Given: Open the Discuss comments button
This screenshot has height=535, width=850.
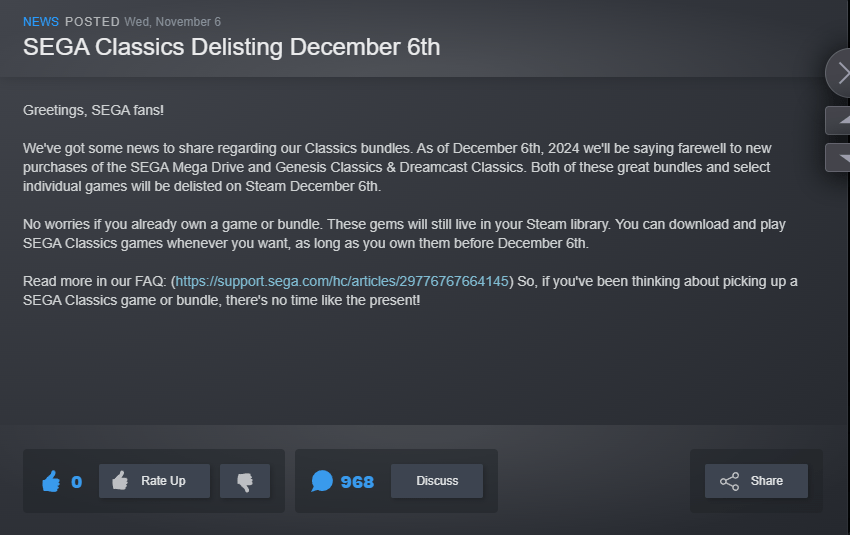Looking at the screenshot, I should click(x=437, y=481).
